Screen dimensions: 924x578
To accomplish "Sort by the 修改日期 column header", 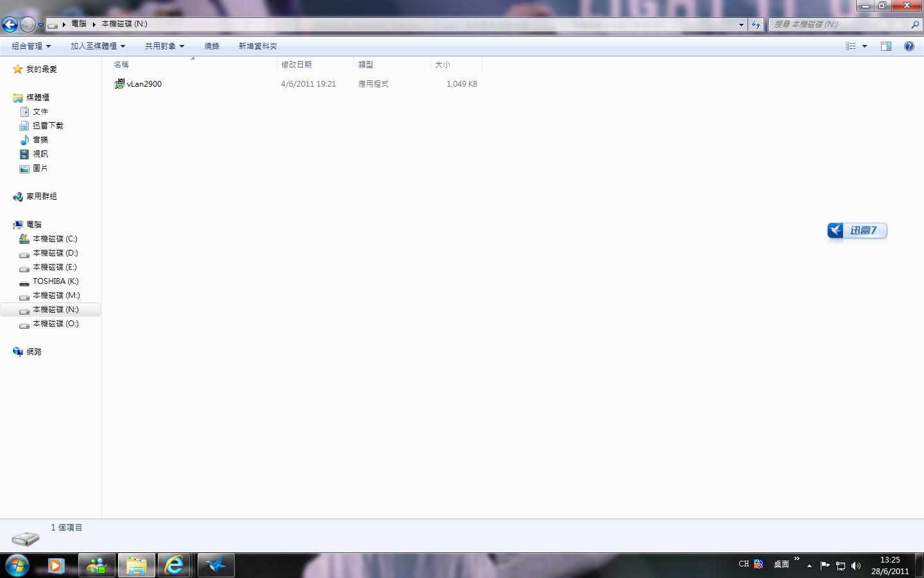I will pyautogui.click(x=296, y=65).
